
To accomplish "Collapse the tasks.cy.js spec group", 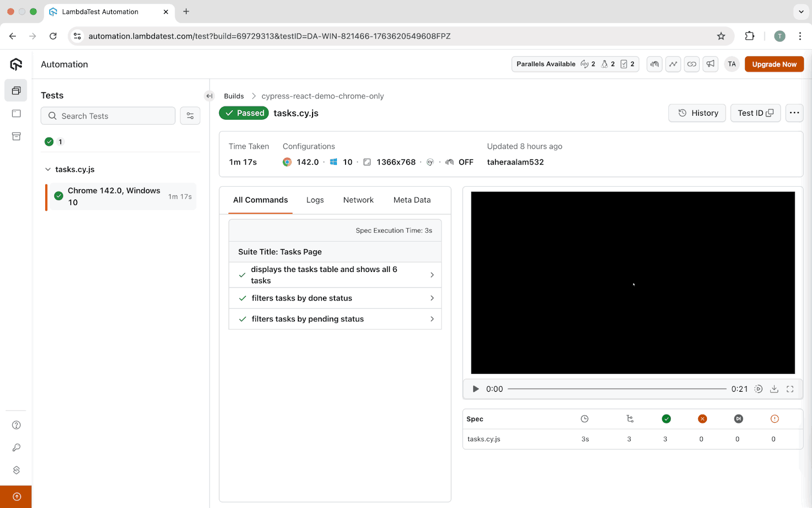I will coord(48,169).
